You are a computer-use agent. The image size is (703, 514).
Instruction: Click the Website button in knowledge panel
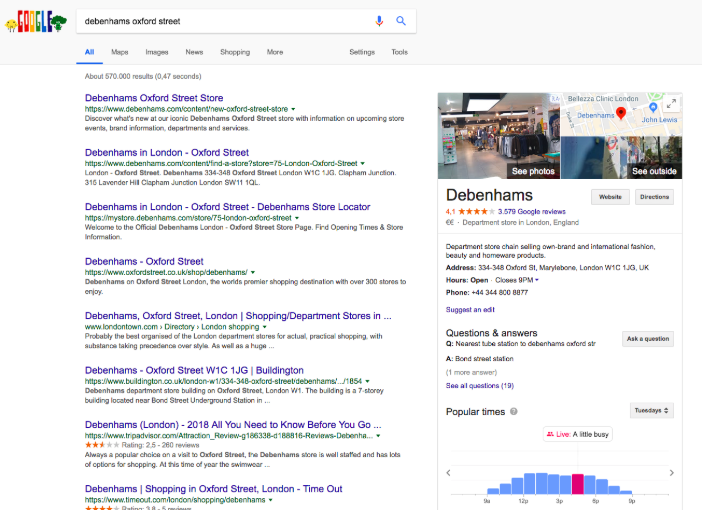[x=610, y=197]
